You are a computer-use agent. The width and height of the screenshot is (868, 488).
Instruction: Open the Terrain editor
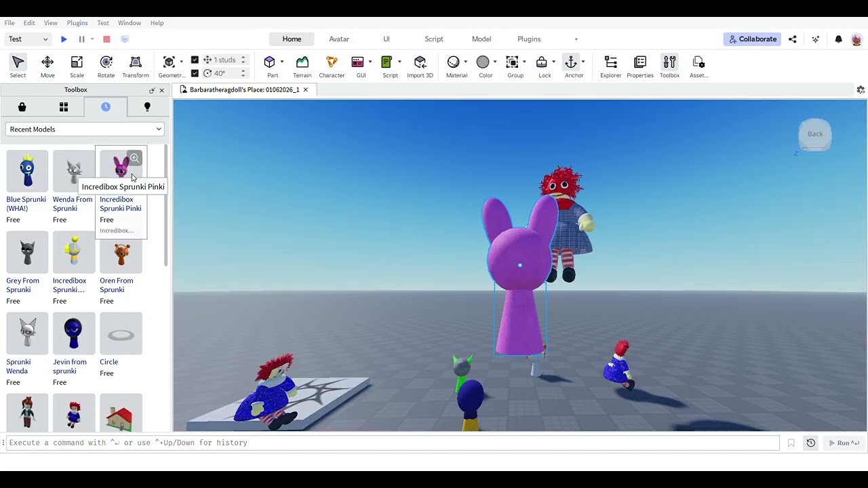(x=302, y=66)
